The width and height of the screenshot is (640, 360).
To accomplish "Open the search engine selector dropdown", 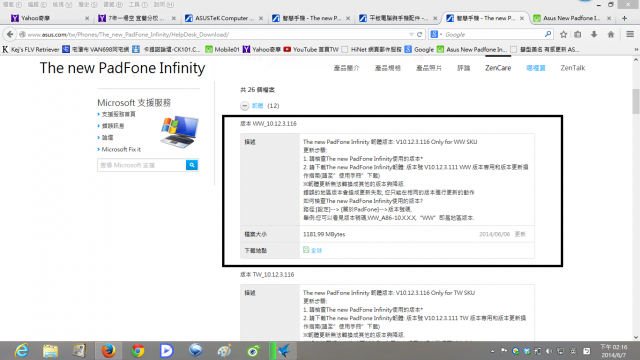I will (437, 35).
